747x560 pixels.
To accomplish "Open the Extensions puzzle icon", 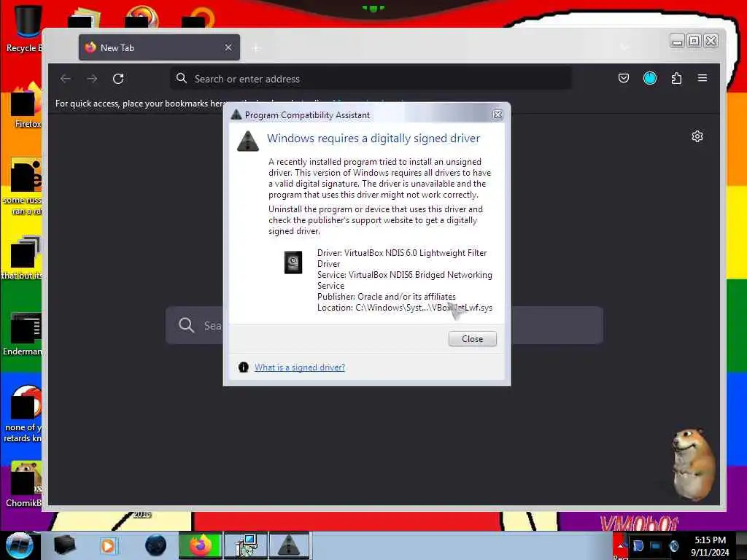I will [676, 78].
